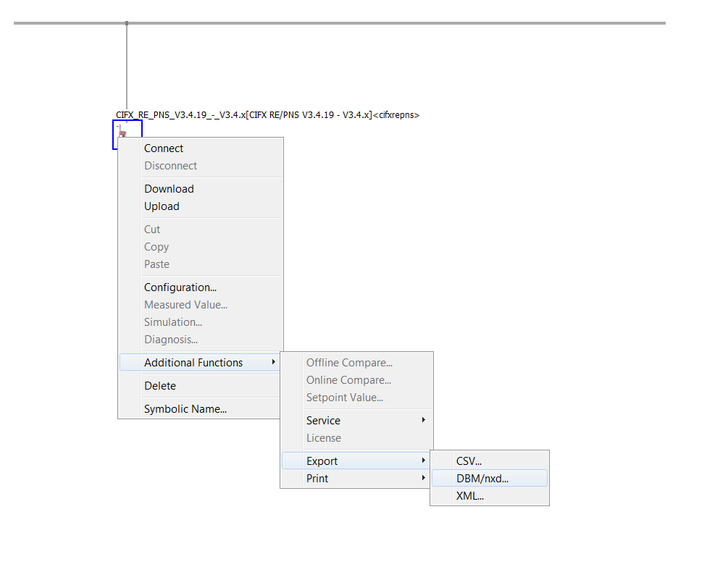Expand the Print submenu arrow

point(423,478)
